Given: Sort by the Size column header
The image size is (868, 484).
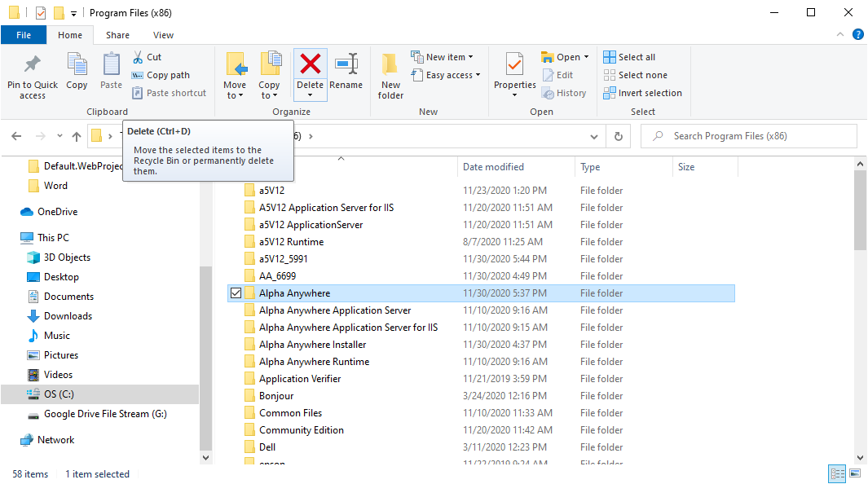Looking at the screenshot, I should pyautogui.click(x=705, y=166).
